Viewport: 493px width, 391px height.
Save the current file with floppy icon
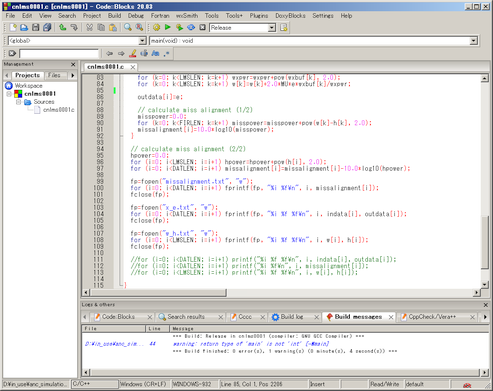point(36,28)
